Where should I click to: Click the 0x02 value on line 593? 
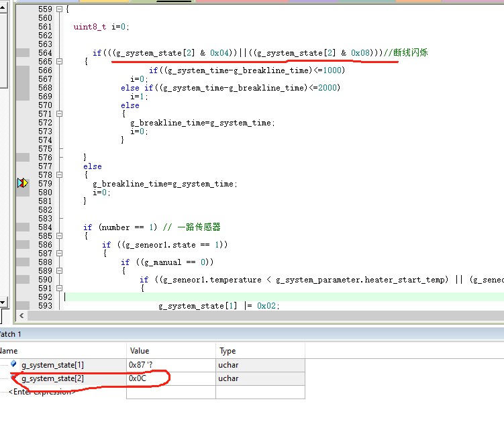[266, 306]
